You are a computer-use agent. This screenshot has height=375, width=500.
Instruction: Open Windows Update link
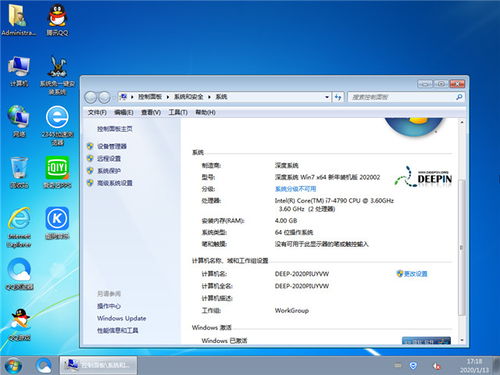[x=121, y=318]
